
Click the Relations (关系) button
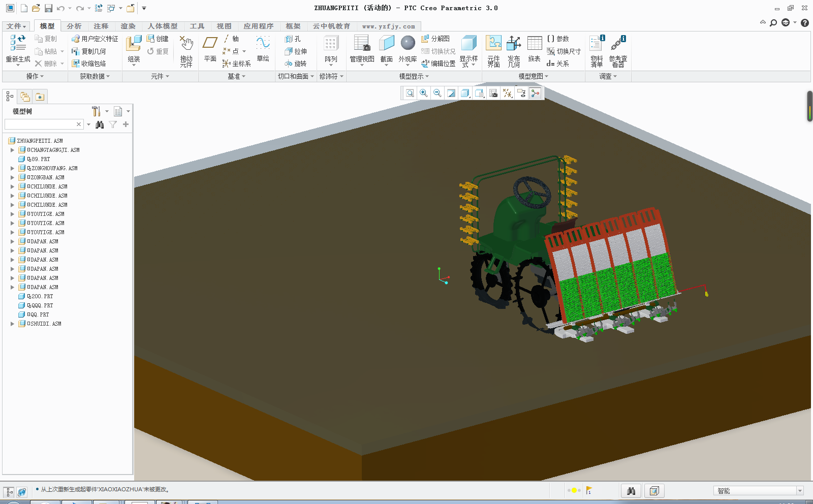(x=558, y=64)
